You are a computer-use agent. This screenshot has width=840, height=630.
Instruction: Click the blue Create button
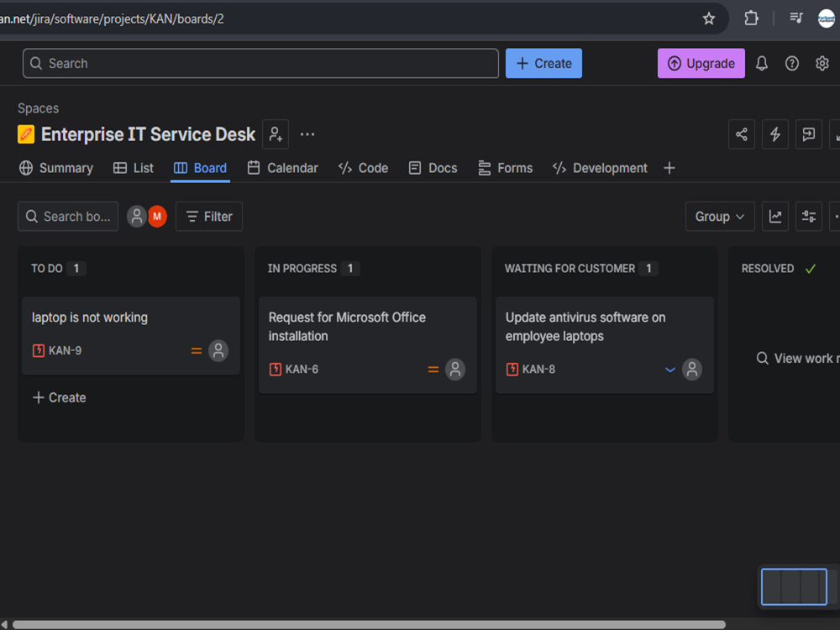click(543, 63)
